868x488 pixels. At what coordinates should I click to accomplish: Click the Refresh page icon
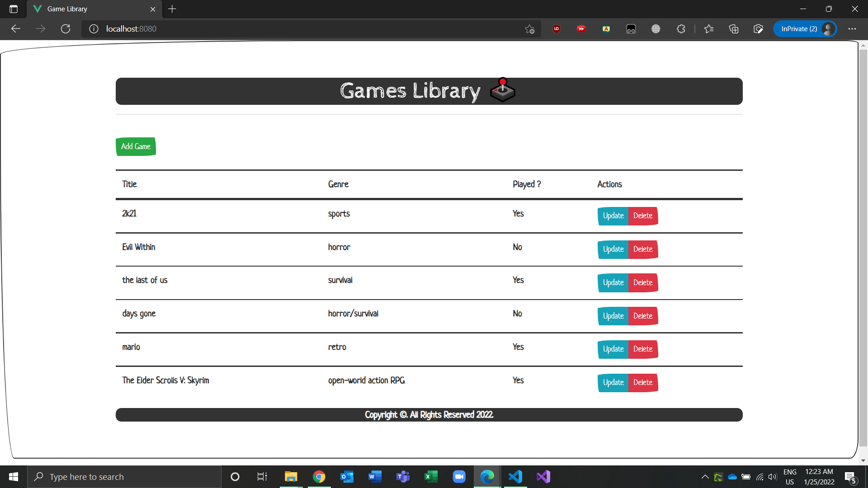66,29
